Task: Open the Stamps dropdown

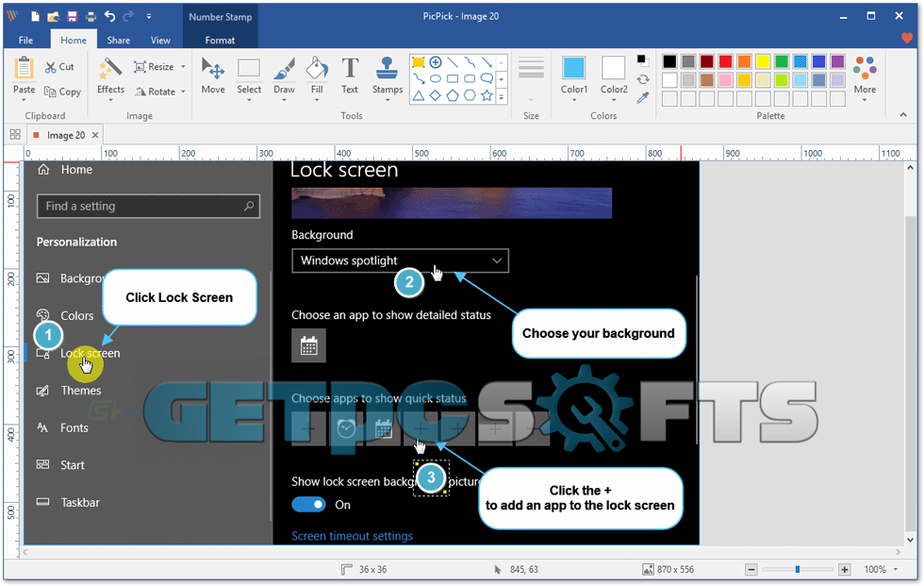Action: [x=388, y=100]
